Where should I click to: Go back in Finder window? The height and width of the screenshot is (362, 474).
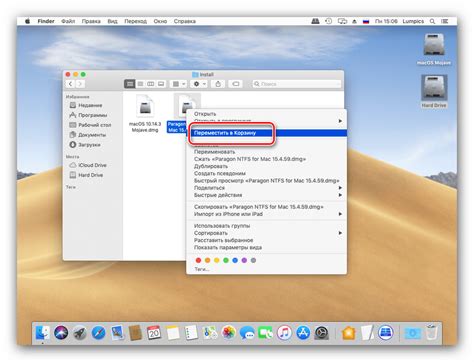(x=70, y=84)
